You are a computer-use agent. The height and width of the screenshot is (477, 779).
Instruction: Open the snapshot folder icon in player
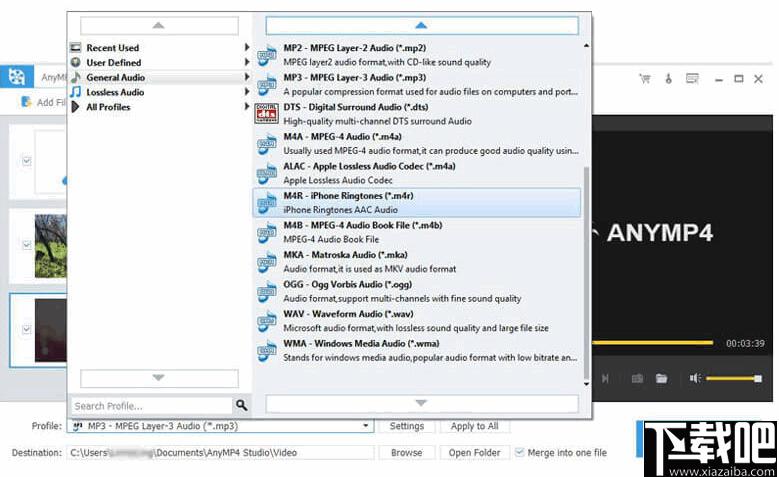[x=661, y=379]
